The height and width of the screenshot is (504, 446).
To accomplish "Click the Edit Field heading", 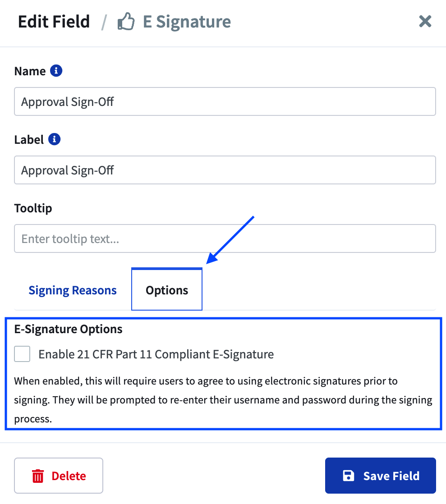I will click(x=54, y=22).
